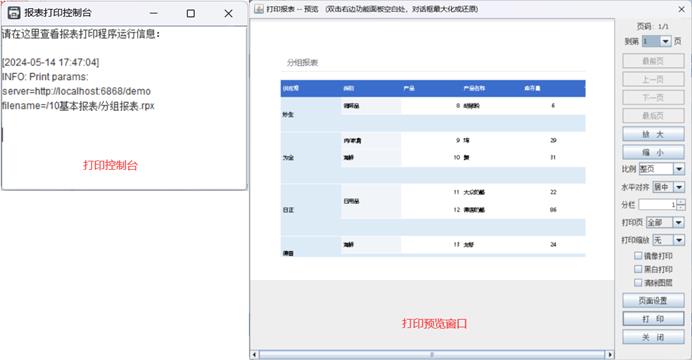Image resolution: width=692 pixels, height=360 pixels.
Task: Click the left arrow of preview scrollbar
Action: pos(255,354)
